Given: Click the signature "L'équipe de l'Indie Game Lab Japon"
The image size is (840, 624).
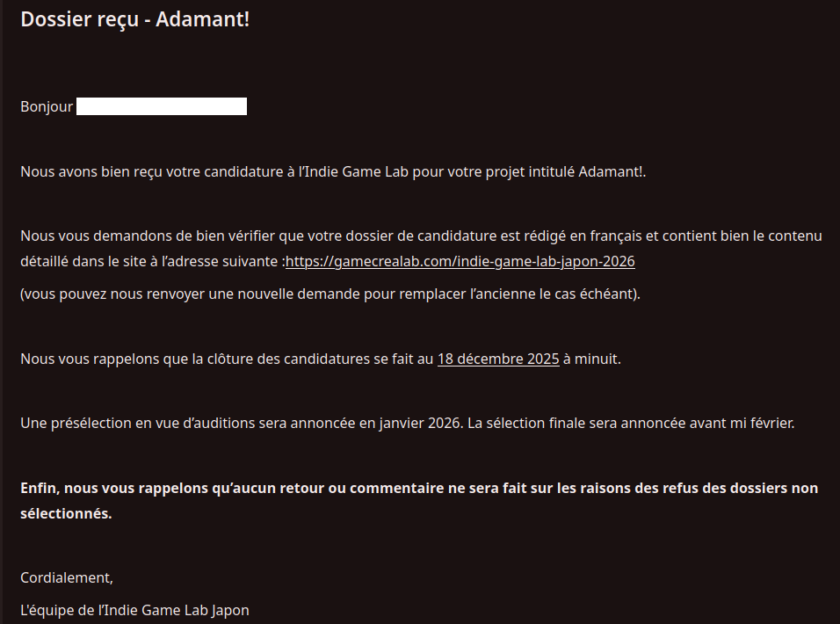Looking at the screenshot, I should pyautogui.click(x=134, y=610).
